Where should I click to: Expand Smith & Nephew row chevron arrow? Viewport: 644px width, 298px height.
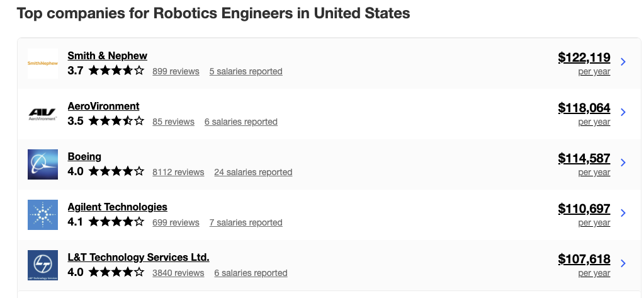tap(623, 62)
